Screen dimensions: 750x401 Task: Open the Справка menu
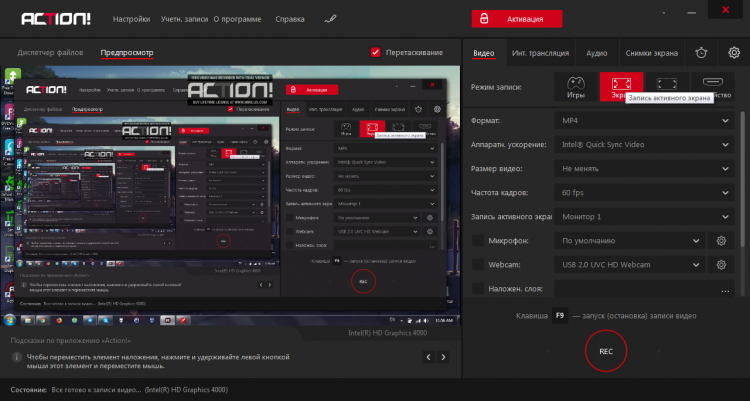point(290,19)
